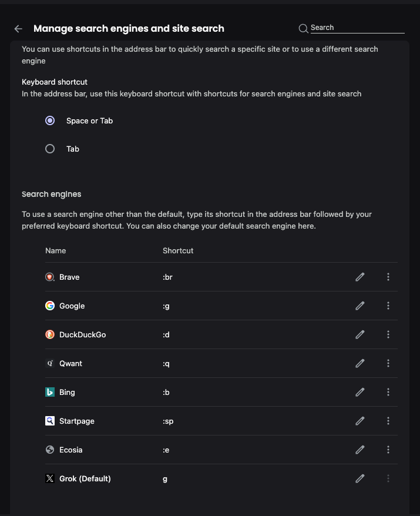Open more actions menu for Brave
Image resolution: width=420 pixels, height=516 pixels.
click(388, 277)
